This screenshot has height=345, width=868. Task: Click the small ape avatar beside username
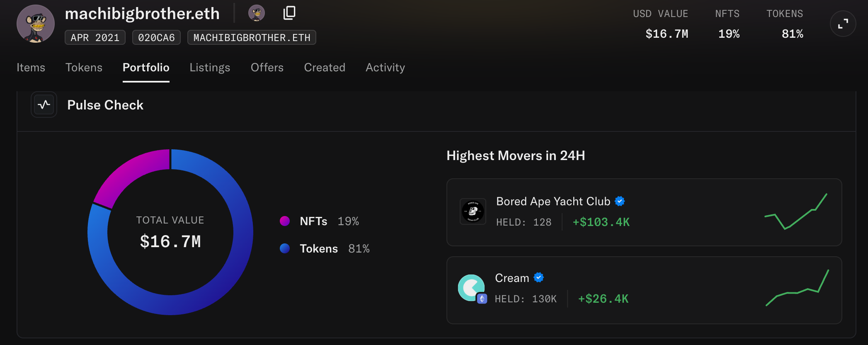(x=257, y=13)
